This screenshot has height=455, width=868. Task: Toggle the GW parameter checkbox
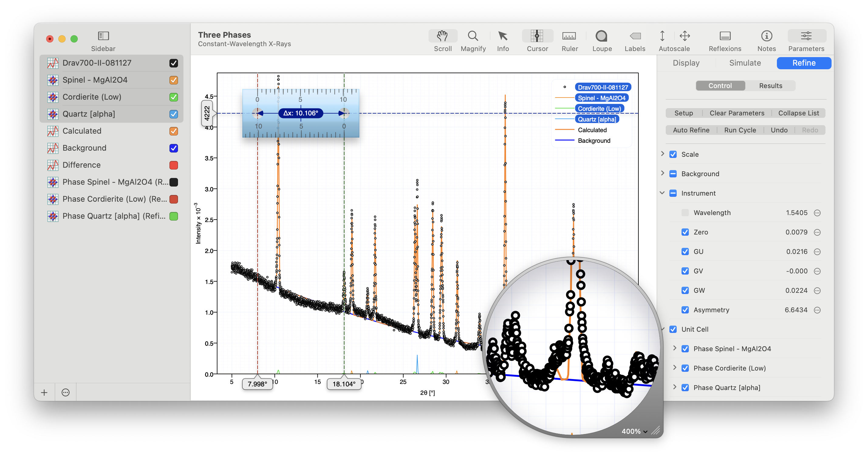pyautogui.click(x=685, y=291)
